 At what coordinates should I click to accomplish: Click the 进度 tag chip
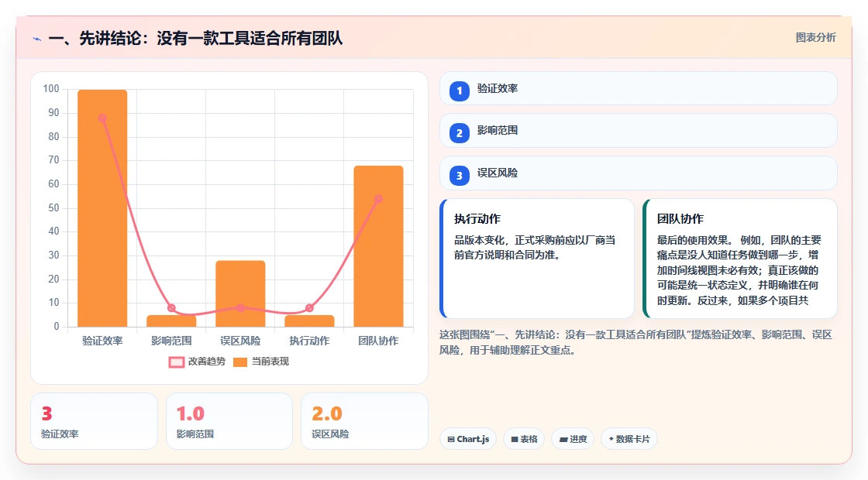[573, 439]
